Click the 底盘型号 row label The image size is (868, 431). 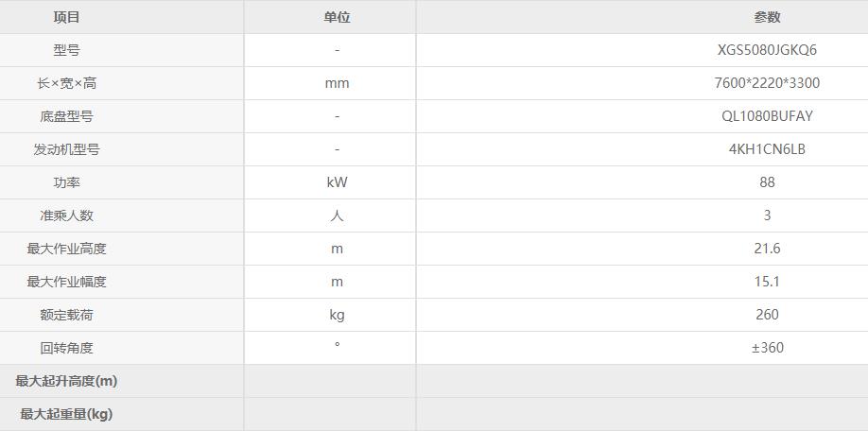tap(67, 116)
